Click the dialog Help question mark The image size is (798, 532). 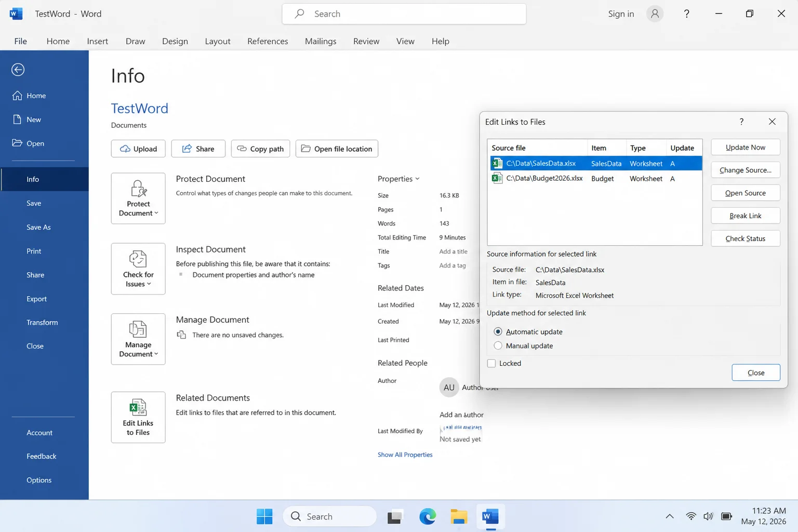pyautogui.click(x=741, y=122)
